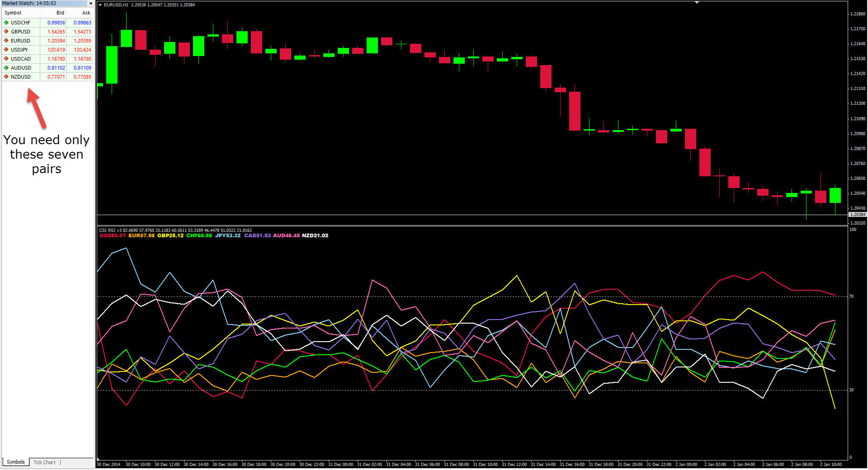The width and height of the screenshot is (868, 470).
Task: Close the Market Watch panel
Action: point(90,3)
